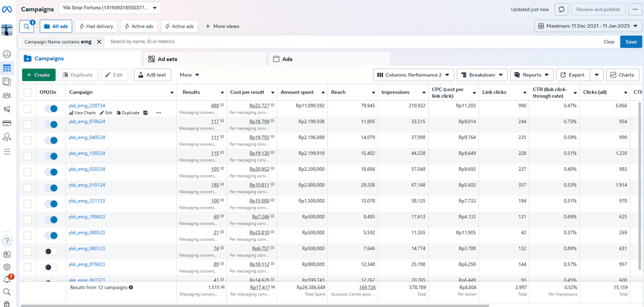Open the megaphone advertising icon in sidebar
The height and width of the screenshot is (307, 644).
click(6, 109)
